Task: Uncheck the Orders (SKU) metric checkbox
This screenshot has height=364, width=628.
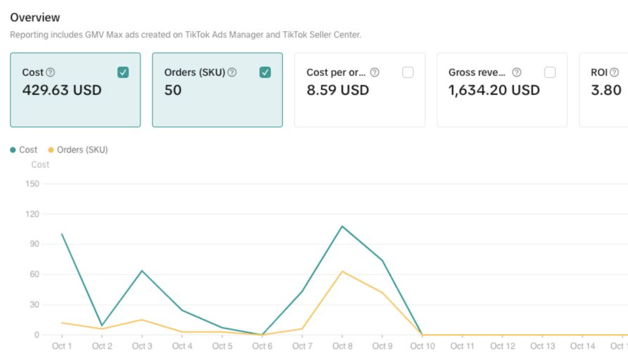Action: (265, 72)
